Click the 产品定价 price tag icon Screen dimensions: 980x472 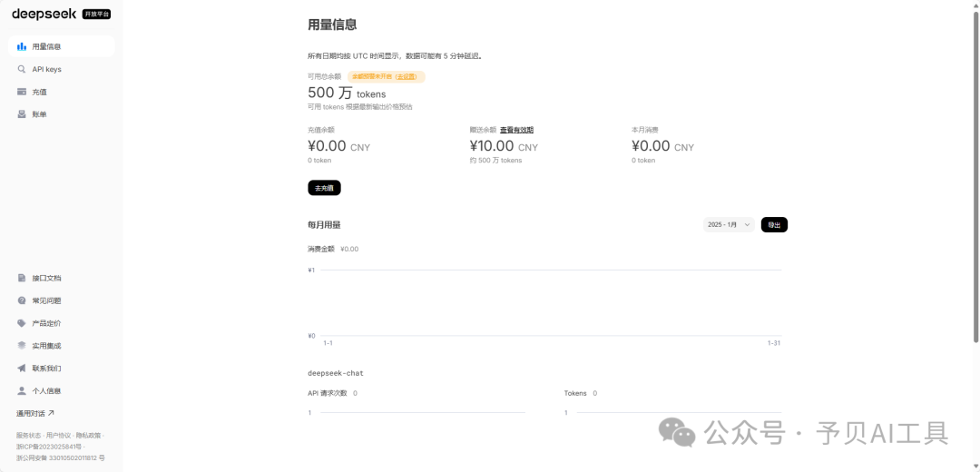coord(22,323)
